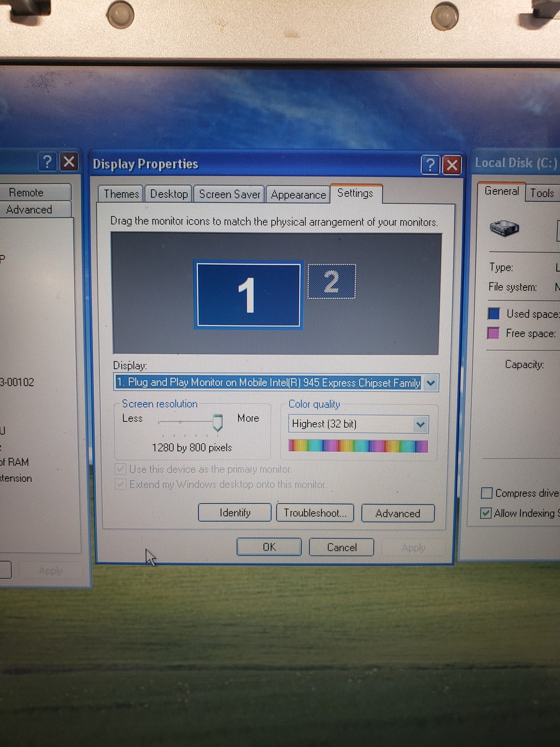560x747 pixels.
Task: Select monitor 2 icon in display arrangement
Action: (x=332, y=282)
